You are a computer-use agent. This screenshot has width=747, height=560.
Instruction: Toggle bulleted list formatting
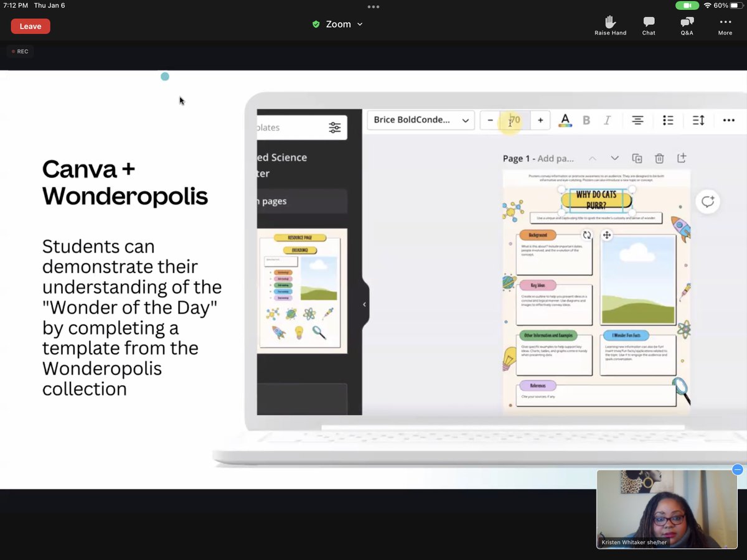coord(668,120)
